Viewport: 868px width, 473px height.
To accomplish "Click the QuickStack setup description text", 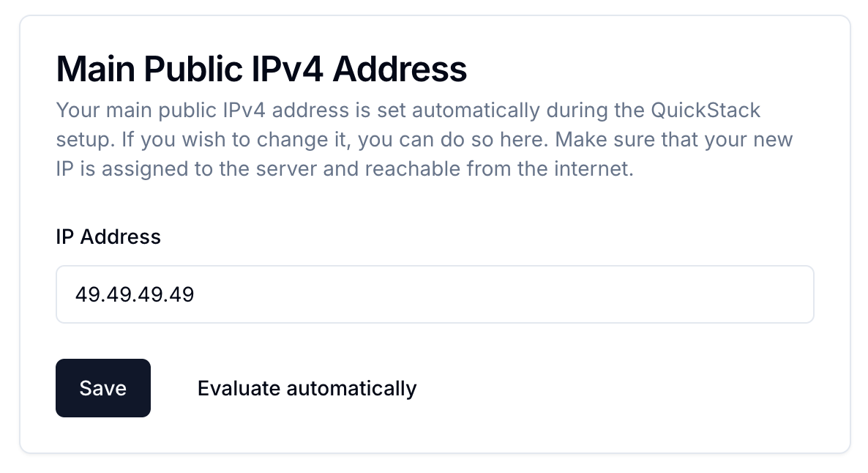I will 408,140.
